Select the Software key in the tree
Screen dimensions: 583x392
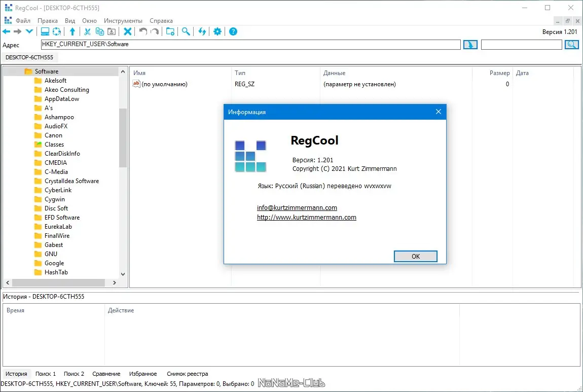47,72
